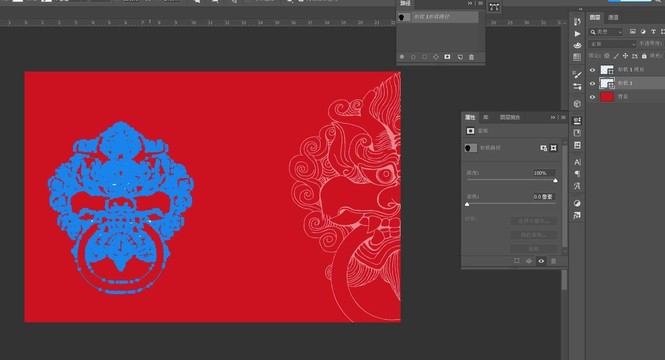Collapse Properties panel double-arrow

[x=553, y=117]
